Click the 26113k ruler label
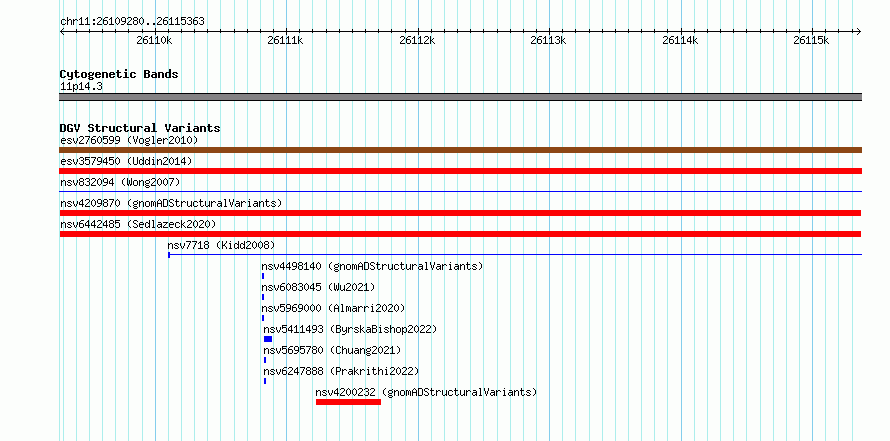Viewport: 890px width, 441px height. coord(548,40)
